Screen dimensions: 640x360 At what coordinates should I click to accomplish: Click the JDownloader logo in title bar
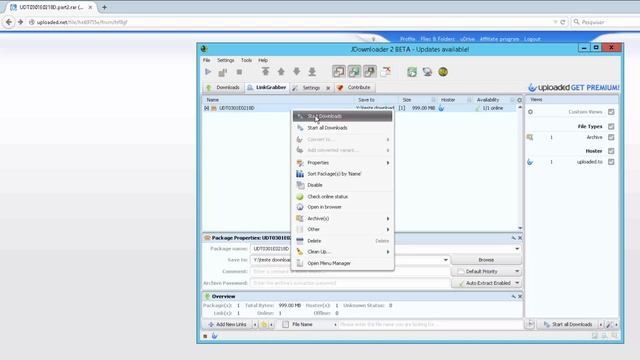pyautogui.click(x=204, y=49)
